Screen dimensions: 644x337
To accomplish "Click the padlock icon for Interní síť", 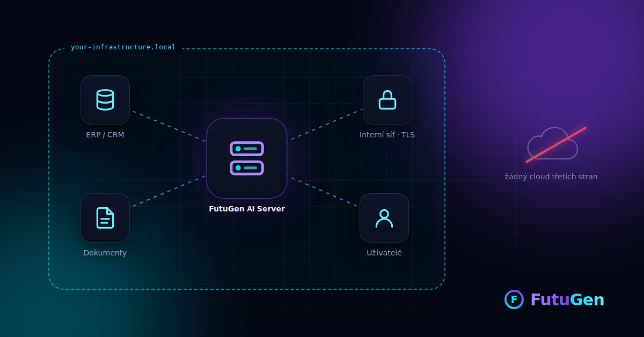I will [x=387, y=100].
